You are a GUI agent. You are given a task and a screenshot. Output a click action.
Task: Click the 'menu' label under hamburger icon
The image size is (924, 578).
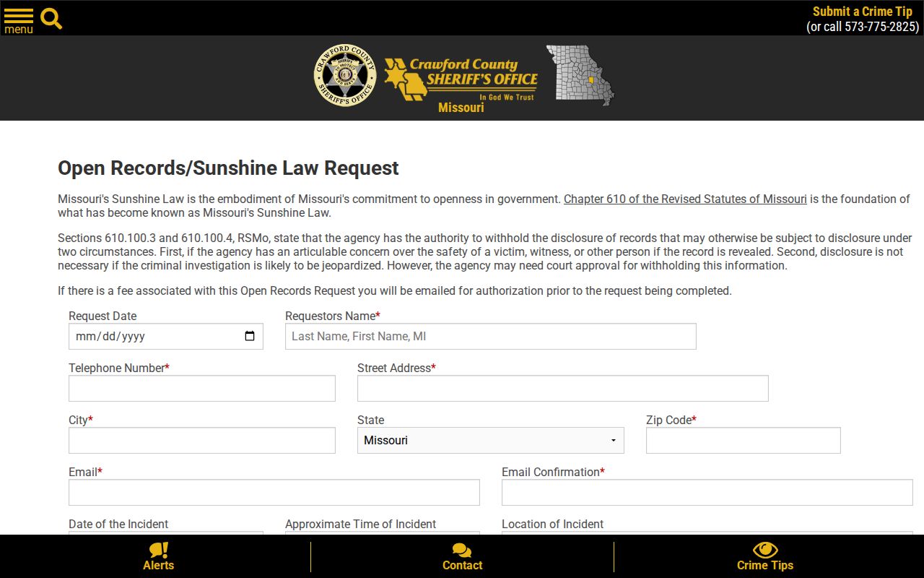[19, 30]
